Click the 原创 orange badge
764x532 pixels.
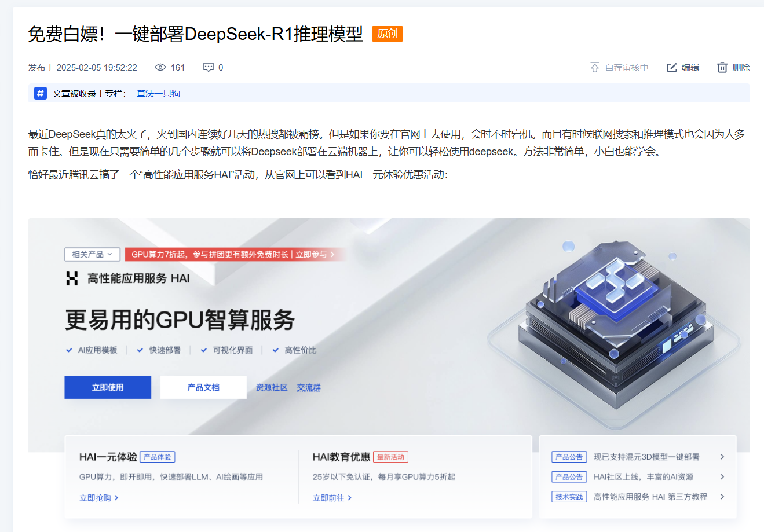tap(388, 34)
